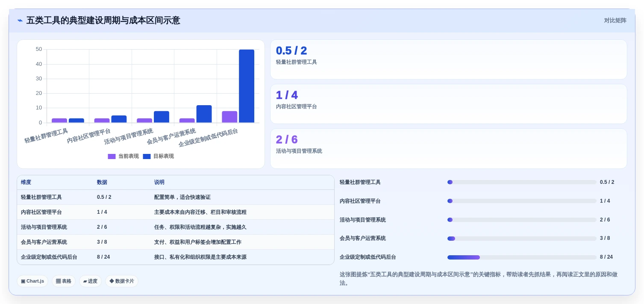Screen dimensions: 644x304
Task: Click the 内容社区管理平台 progress bar
Action: click(522, 201)
